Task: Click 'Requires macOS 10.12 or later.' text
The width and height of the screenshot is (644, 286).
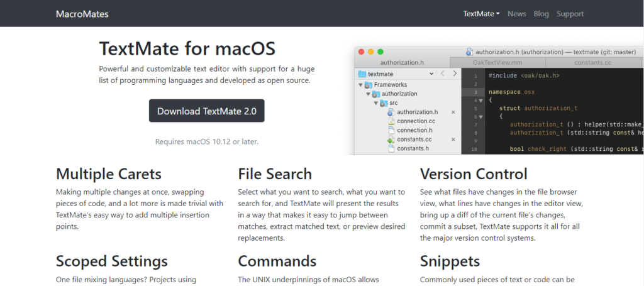Action: (x=206, y=142)
